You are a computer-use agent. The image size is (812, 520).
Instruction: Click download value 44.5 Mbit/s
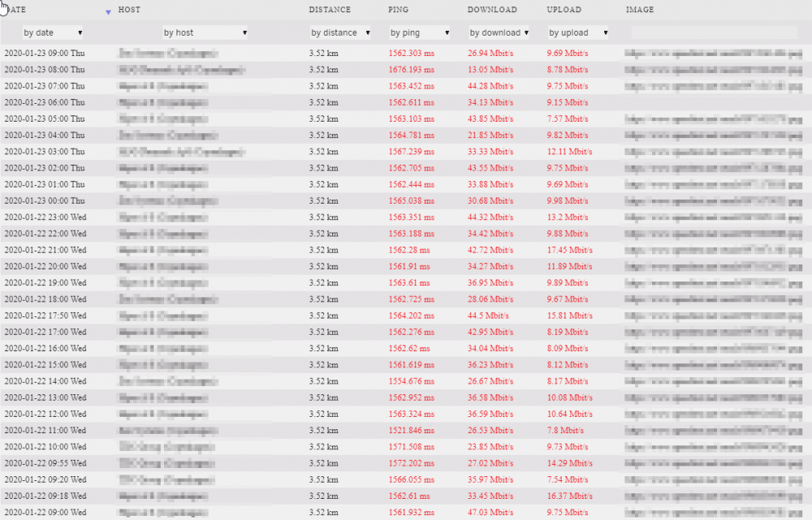coord(488,316)
